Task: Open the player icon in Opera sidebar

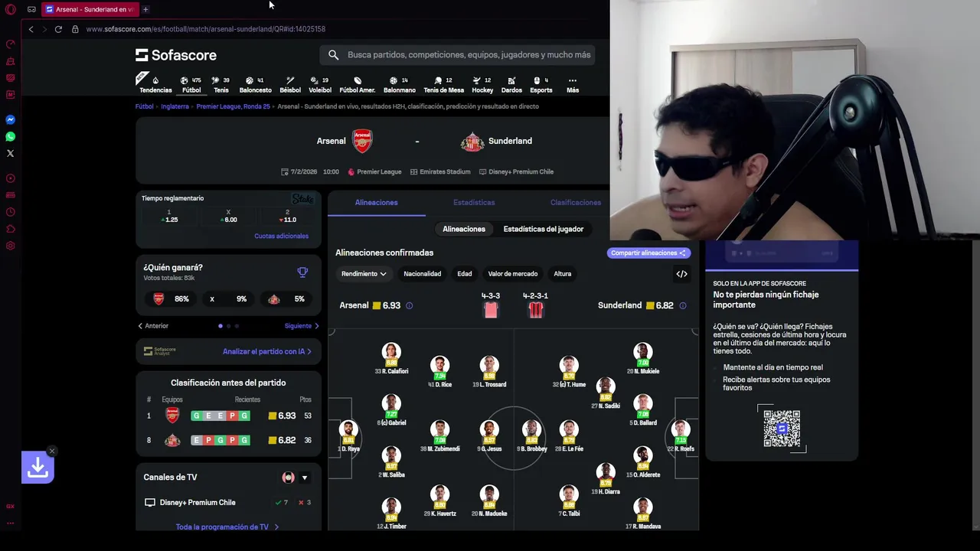Action: [x=11, y=178]
